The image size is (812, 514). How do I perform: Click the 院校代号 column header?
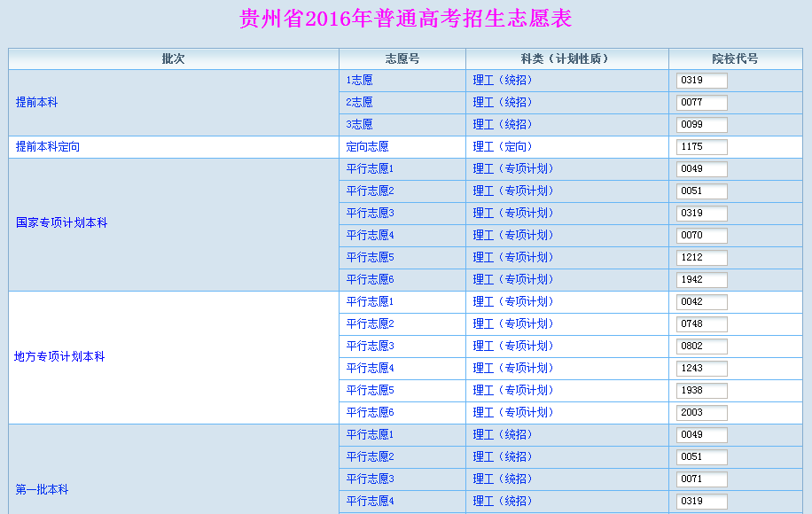coord(735,59)
